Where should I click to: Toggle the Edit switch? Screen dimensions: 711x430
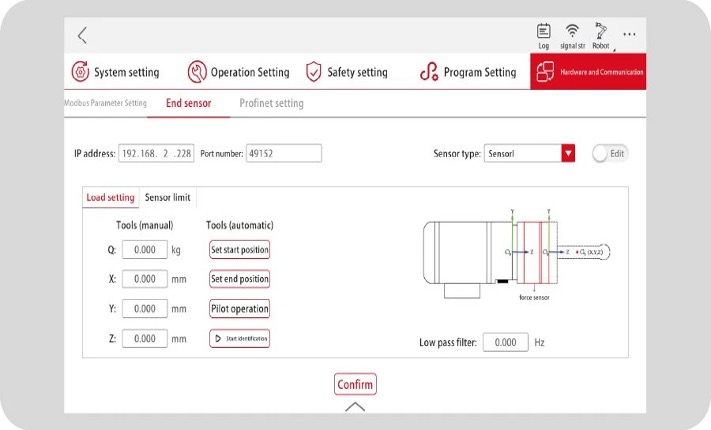coord(609,153)
